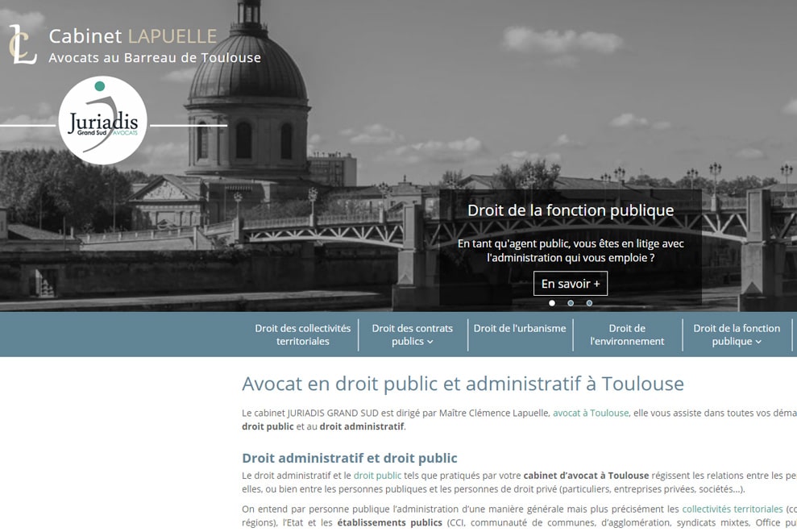This screenshot has height=532, width=797.
Task: Open 'Droit de la fonction publique' menu item
Action: click(x=737, y=335)
